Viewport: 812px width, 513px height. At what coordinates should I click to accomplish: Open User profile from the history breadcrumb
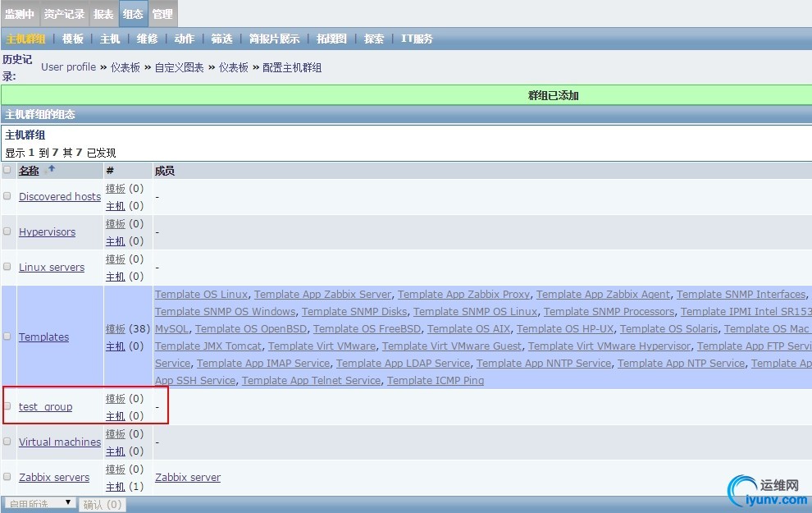68,67
